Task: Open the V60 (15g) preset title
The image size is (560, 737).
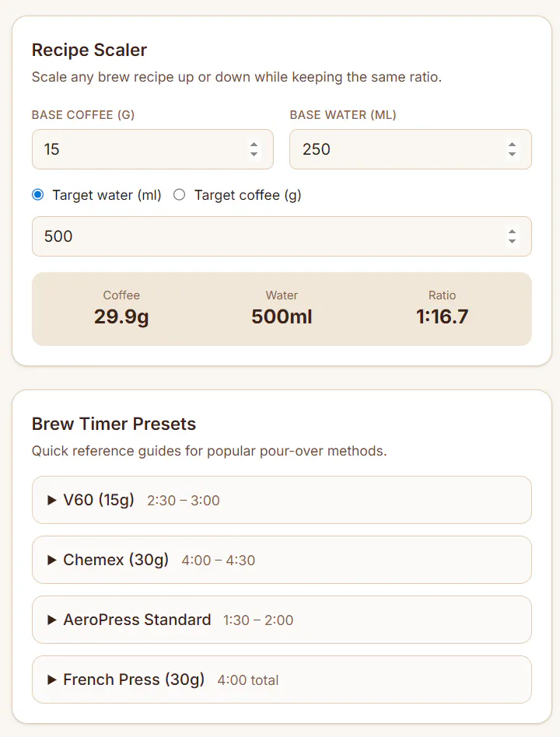Action: pyautogui.click(x=99, y=500)
